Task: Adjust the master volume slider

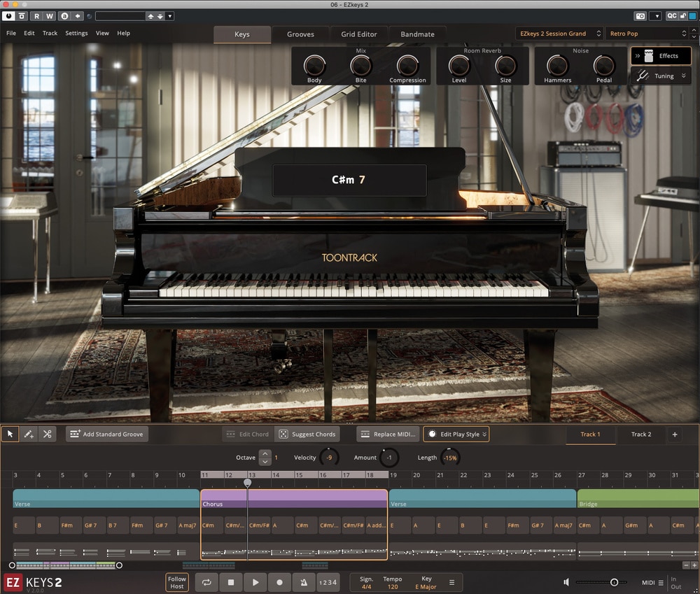Action: (601, 582)
